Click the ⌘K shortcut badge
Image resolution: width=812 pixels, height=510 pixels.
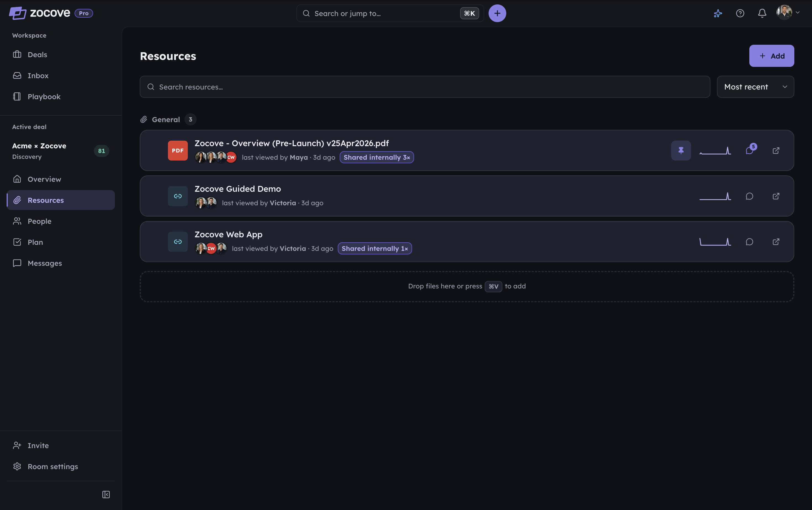click(x=470, y=13)
